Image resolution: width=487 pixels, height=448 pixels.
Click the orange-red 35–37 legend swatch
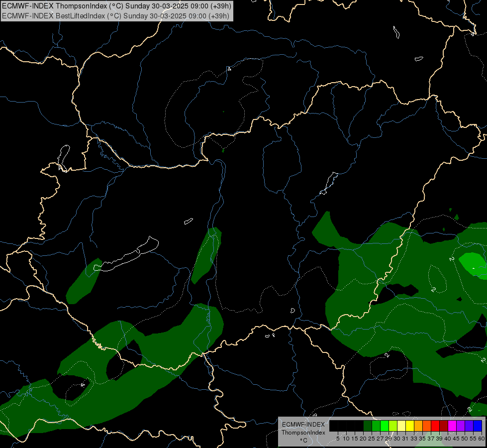pyautogui.click(x=427, y=426)
